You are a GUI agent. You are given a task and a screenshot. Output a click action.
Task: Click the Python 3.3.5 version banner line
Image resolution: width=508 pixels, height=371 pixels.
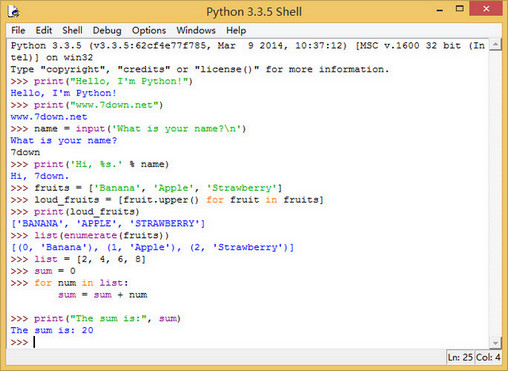pos(248,46)
